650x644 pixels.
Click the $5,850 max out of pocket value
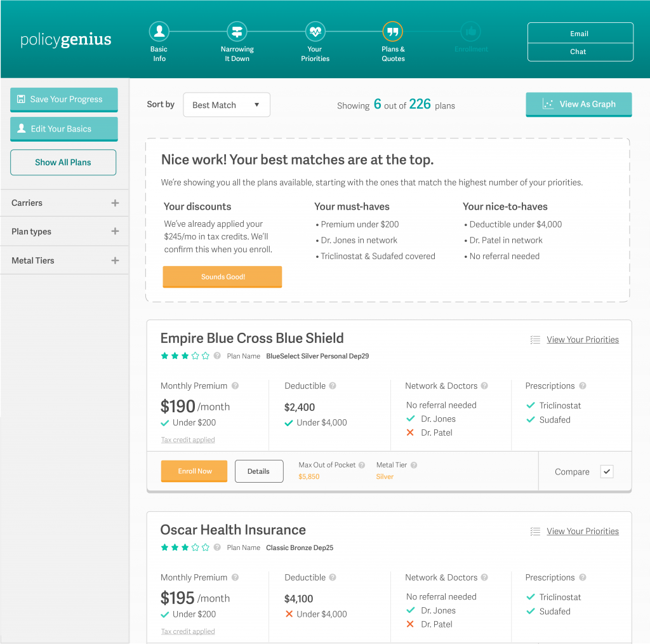pos(309,477)
